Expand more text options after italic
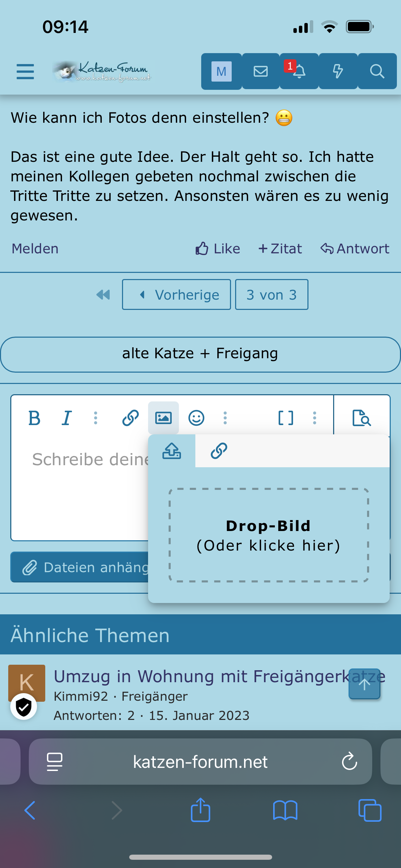 96,418
